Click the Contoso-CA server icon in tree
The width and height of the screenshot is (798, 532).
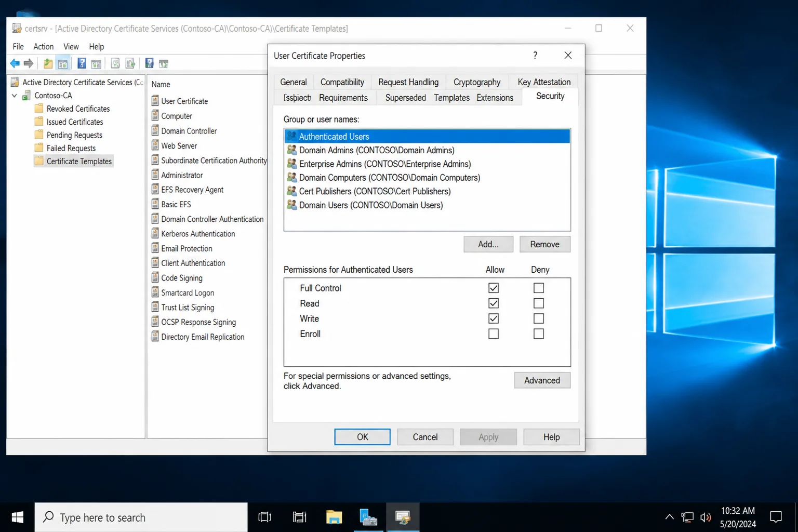pos(26,96)
